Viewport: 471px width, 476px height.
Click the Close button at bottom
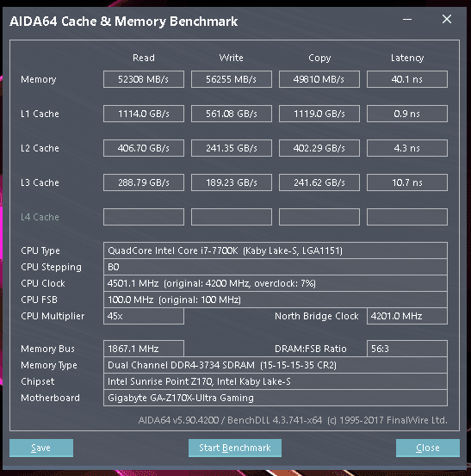[x=428, y=448]
